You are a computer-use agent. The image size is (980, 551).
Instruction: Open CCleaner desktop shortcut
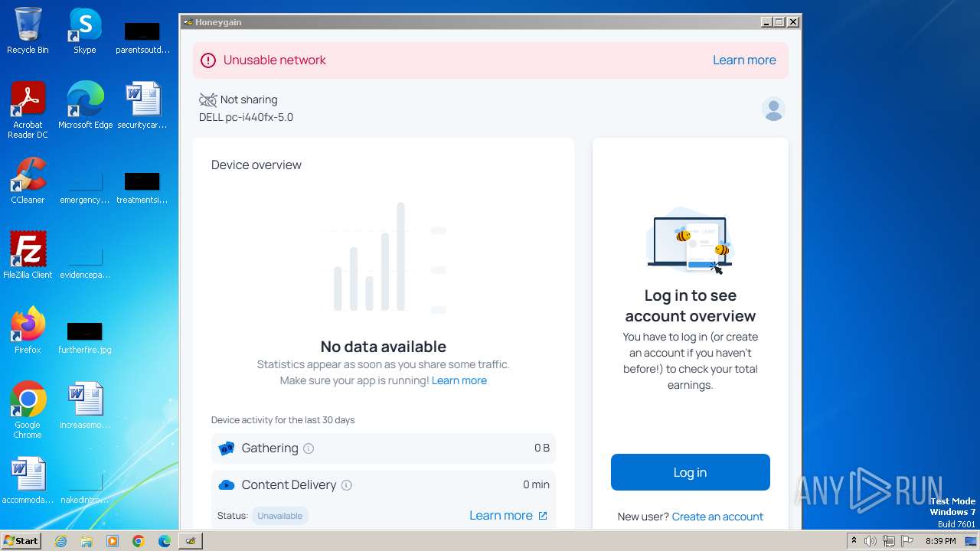(x=28, y=181)
